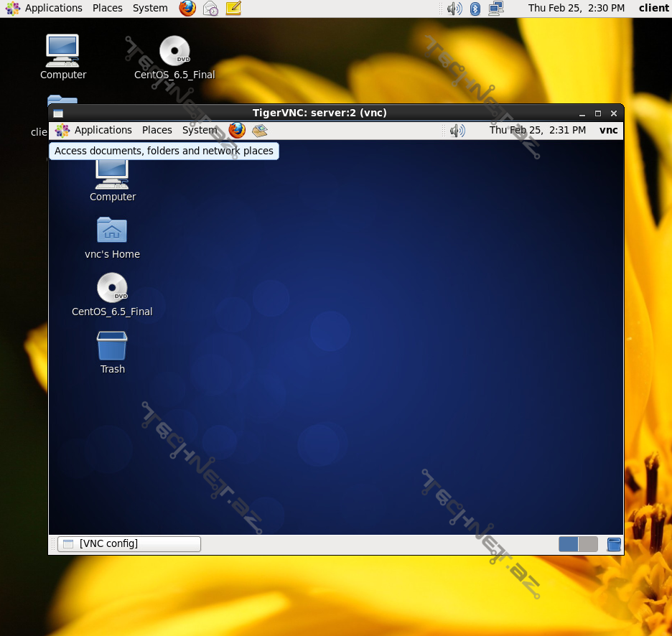Open the TigerVNC window menu icon in titlebar

click(x=58, y=113)
